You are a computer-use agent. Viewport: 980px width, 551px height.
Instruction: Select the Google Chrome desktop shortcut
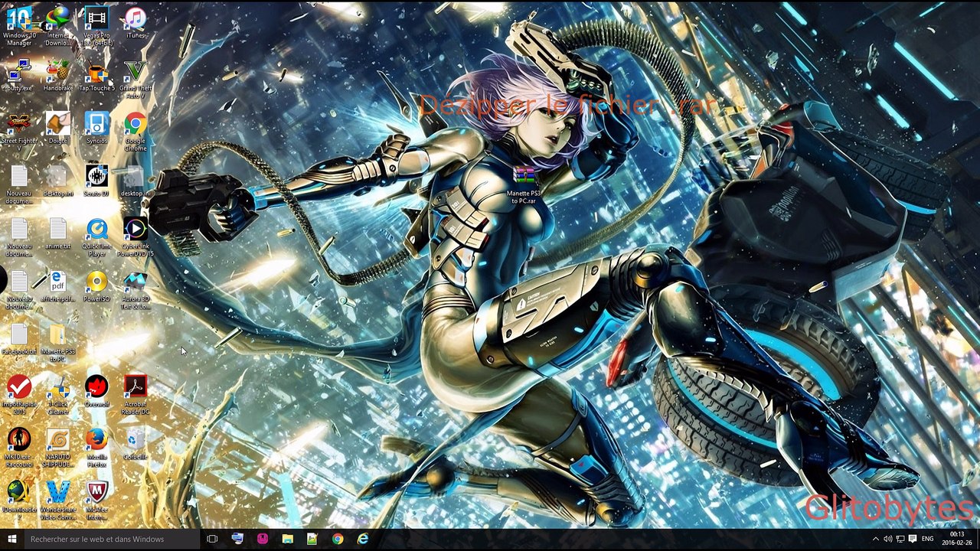[x=136, y=132]
